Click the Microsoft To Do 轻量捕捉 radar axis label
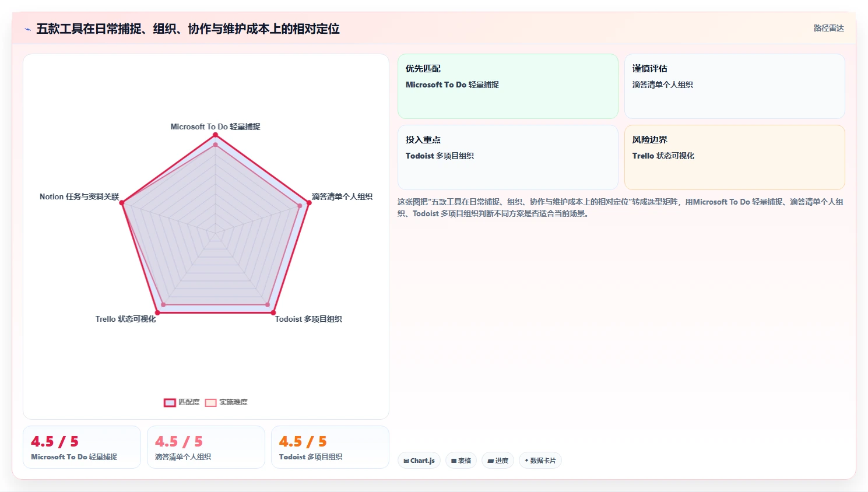 (x=215, y=126)
